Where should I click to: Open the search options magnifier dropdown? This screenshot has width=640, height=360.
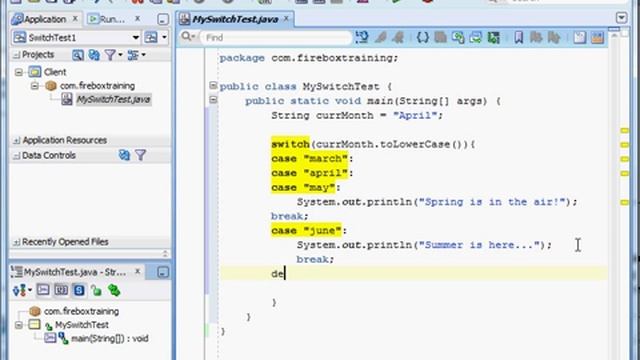tap(188, 37)
